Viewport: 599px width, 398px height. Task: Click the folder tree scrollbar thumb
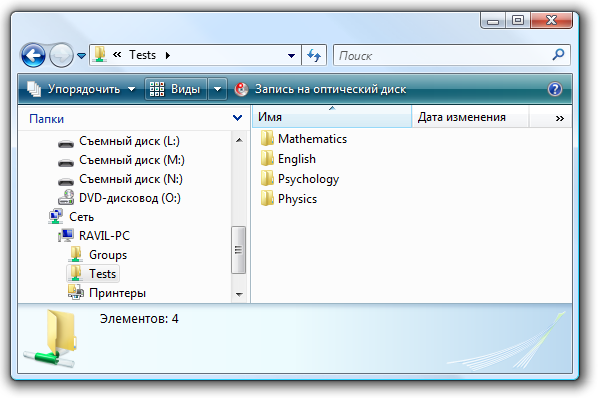pos(238,250)
